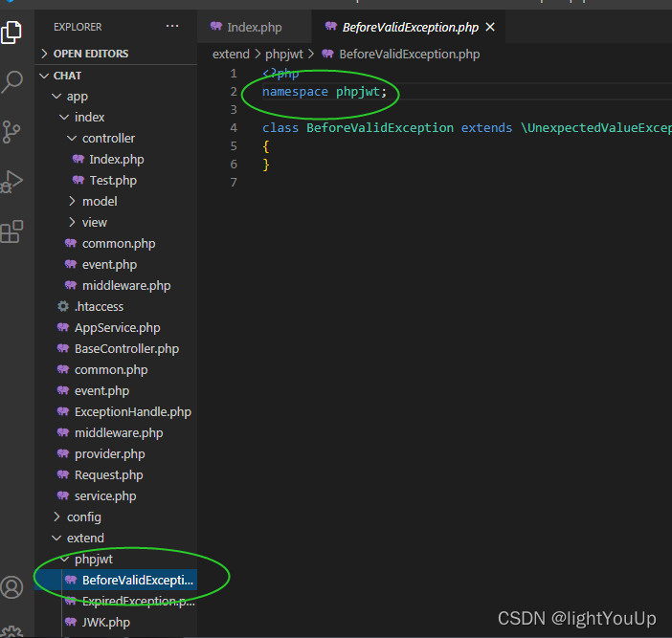This screenshot has width=672, height=638.
Task: Open ExpiredException file in phpjwt folder
Action: [116, 601]
